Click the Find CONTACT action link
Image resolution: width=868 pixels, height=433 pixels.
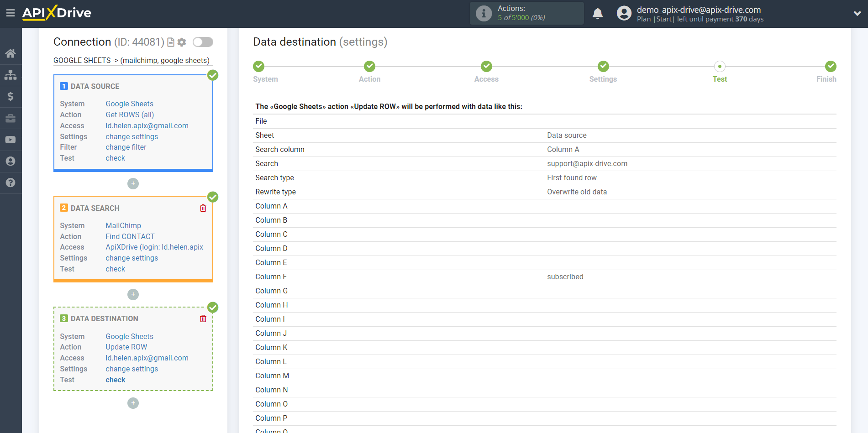tap(130, 236)
